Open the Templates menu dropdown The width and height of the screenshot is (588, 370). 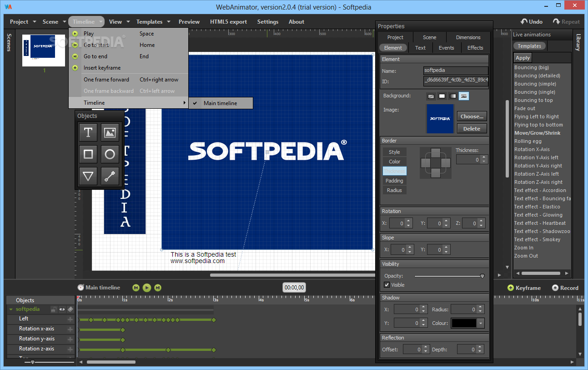point(153,21)
